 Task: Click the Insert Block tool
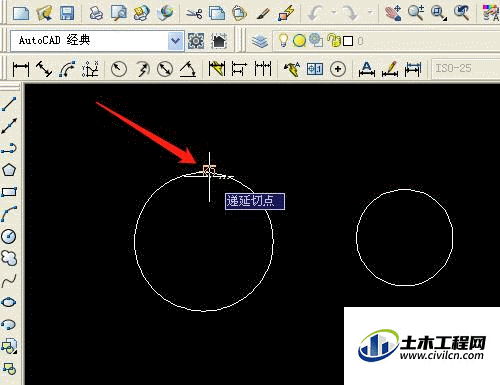click(9, 347)
